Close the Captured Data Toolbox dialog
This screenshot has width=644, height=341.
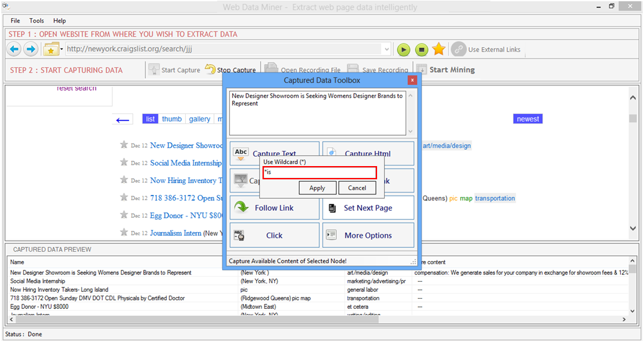point(412,81)
